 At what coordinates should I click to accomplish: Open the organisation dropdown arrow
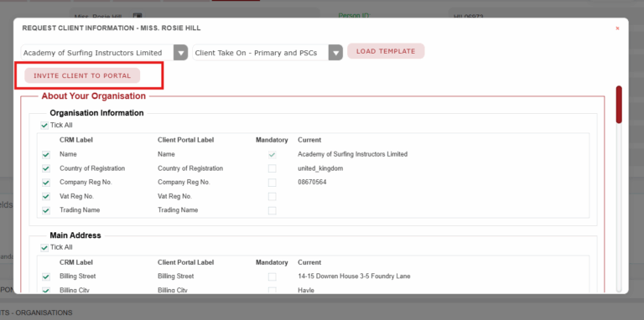pyautogui.click(x=181, y=53)
